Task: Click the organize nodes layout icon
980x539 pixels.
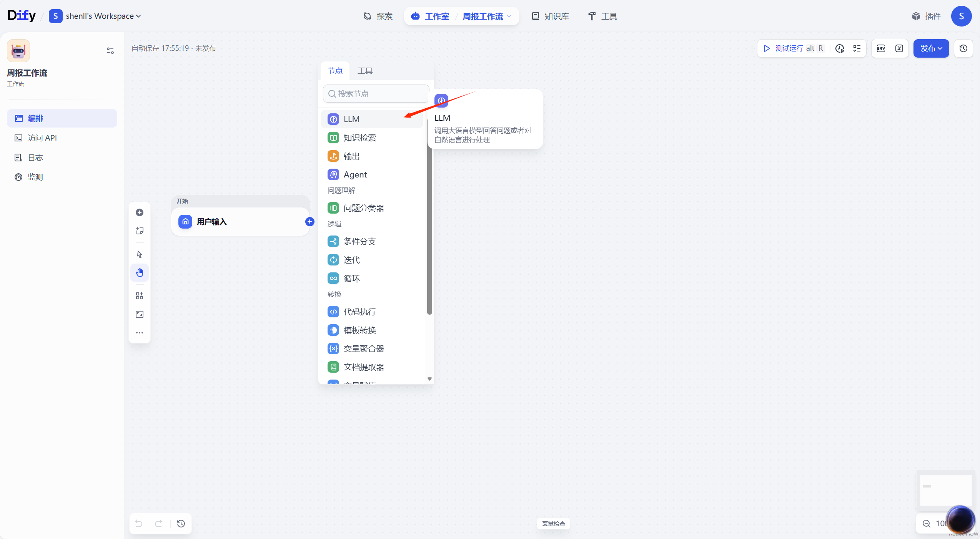Action: (140, 296)
